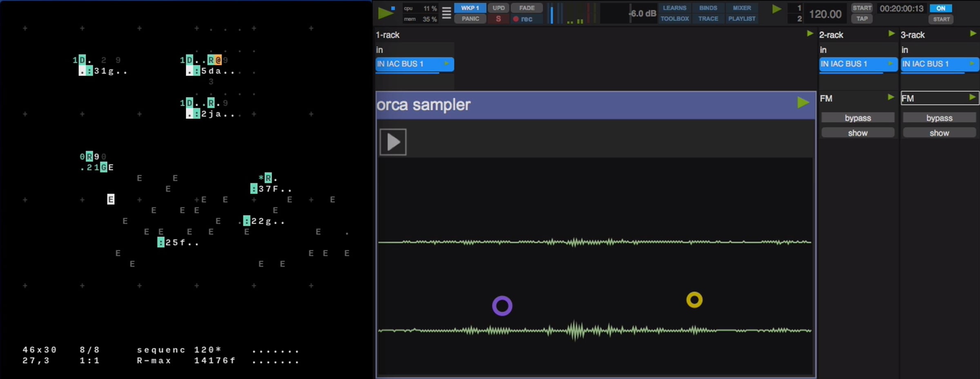Show the FM patch in 3-rack
Viewport: 980px width, 379px height.
pyautogui.click(x=939, y=133)
